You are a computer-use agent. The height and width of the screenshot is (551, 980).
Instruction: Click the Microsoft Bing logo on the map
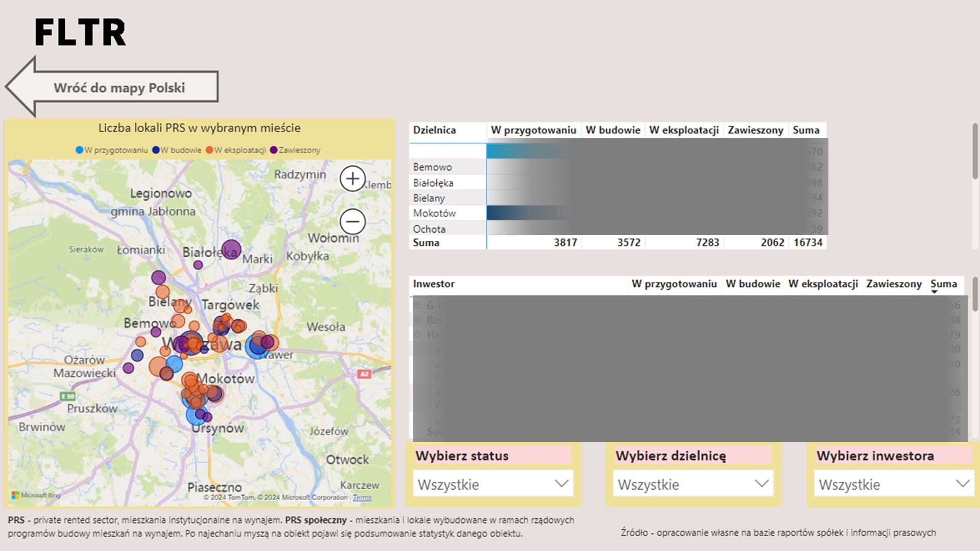(x=36, y=495)
